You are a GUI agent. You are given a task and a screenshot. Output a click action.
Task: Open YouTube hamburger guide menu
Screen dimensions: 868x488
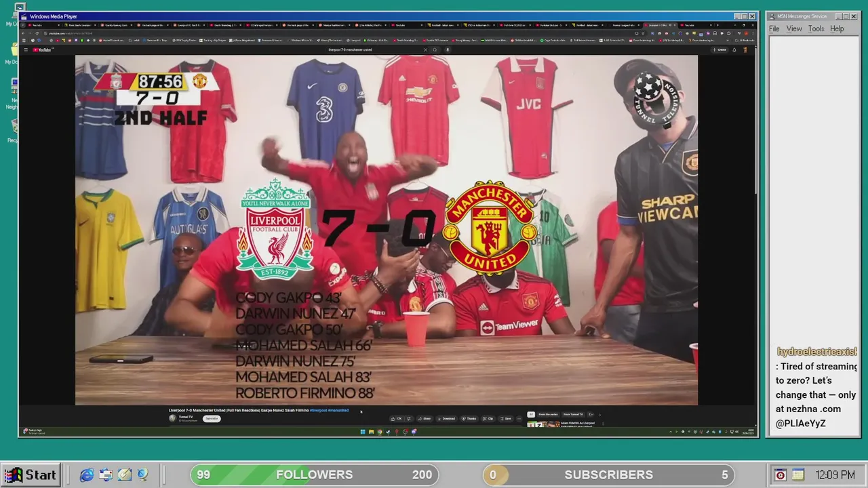[x=25, y=49]
